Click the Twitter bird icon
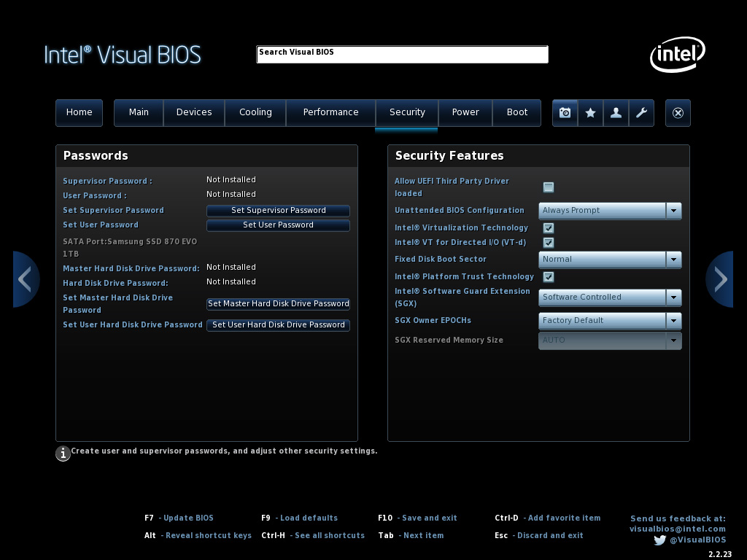 pos(659,540)
